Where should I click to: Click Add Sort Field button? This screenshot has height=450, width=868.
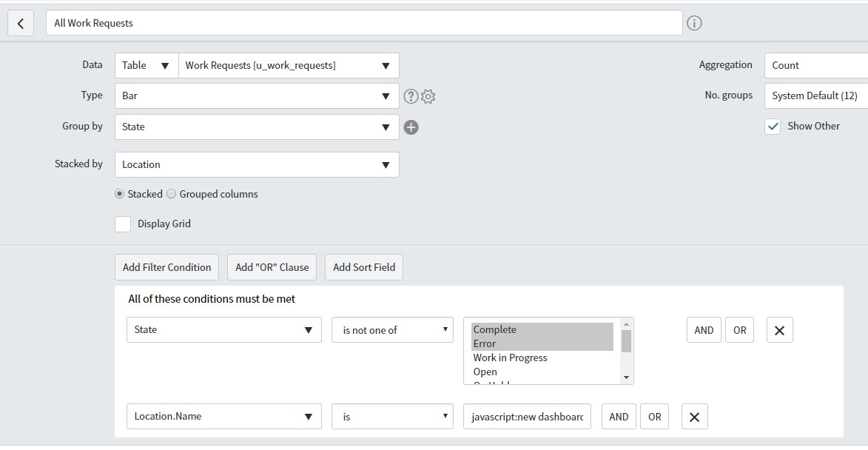pos(363,267)
